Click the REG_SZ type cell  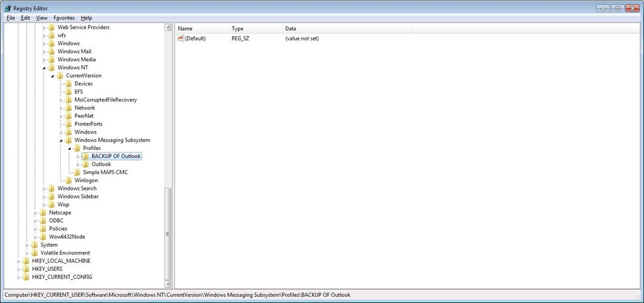[x=240, y=38]
